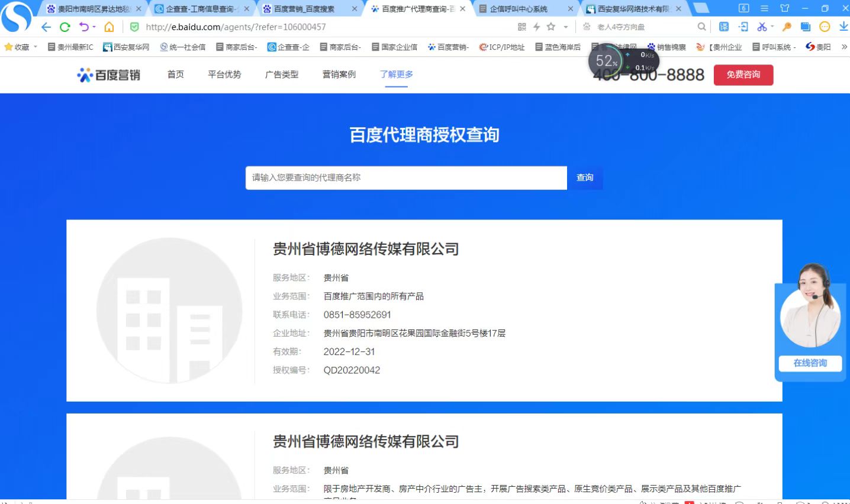
Task: Click the 52% speed accelerator ball widget
Action: click(607, 60)
